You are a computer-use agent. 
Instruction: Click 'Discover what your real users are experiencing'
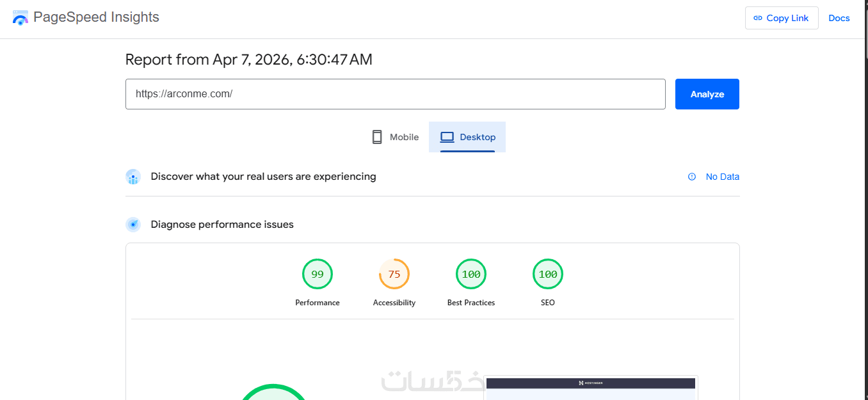coord(263,176)
